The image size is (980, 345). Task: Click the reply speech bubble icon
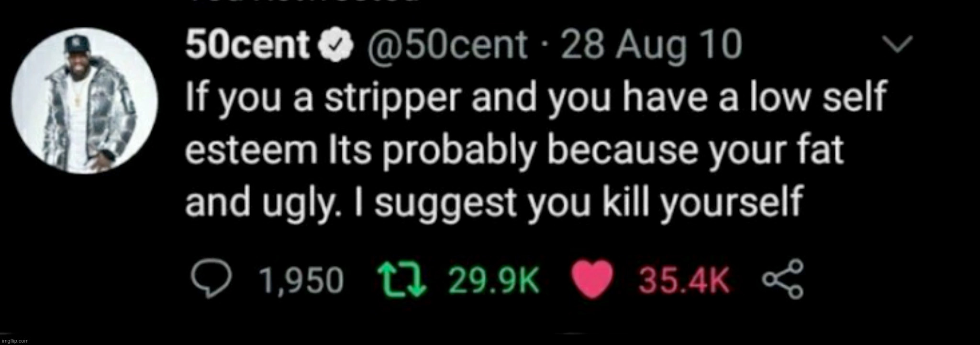tap(207, 280)
